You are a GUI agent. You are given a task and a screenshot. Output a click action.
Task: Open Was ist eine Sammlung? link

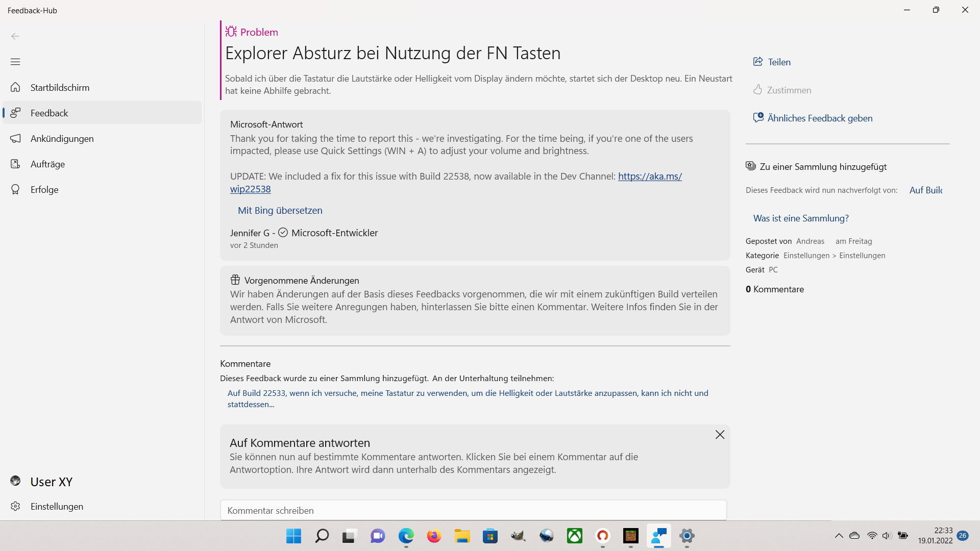[800, 218]
